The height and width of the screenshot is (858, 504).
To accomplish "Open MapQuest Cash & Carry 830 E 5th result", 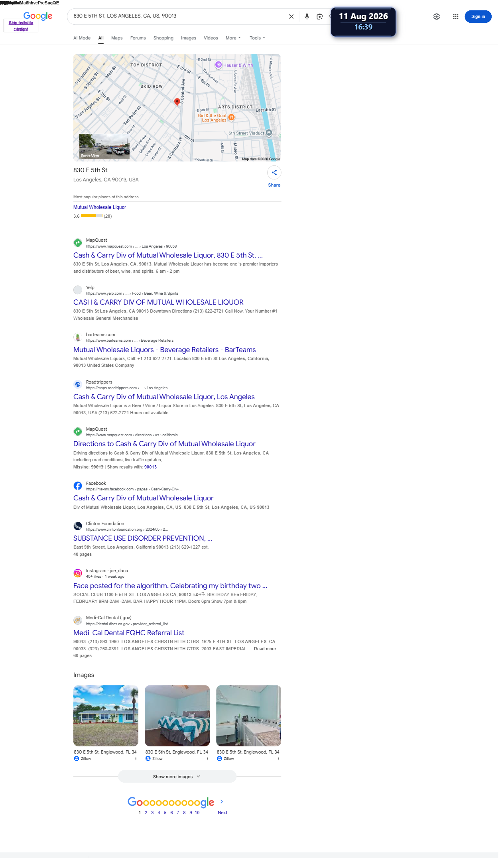I will (x=168, y=255).
